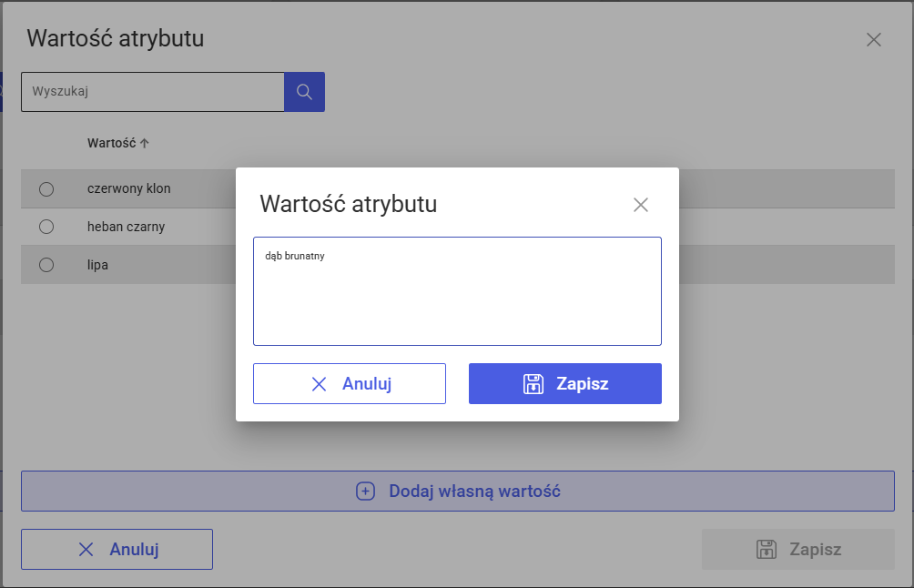
Task: Click the floppy icon in greyed-out Zapisz
Action: [x=767, y=549]
